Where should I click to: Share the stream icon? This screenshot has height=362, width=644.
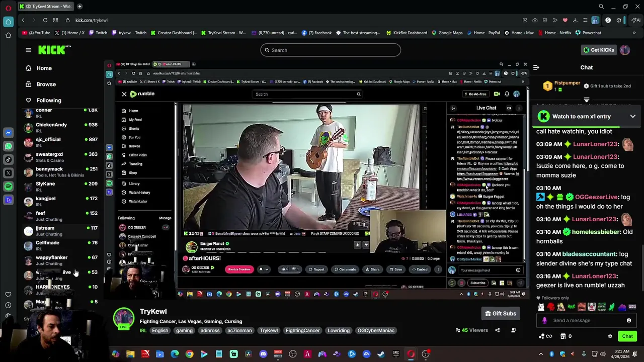[x=497, y=330]
